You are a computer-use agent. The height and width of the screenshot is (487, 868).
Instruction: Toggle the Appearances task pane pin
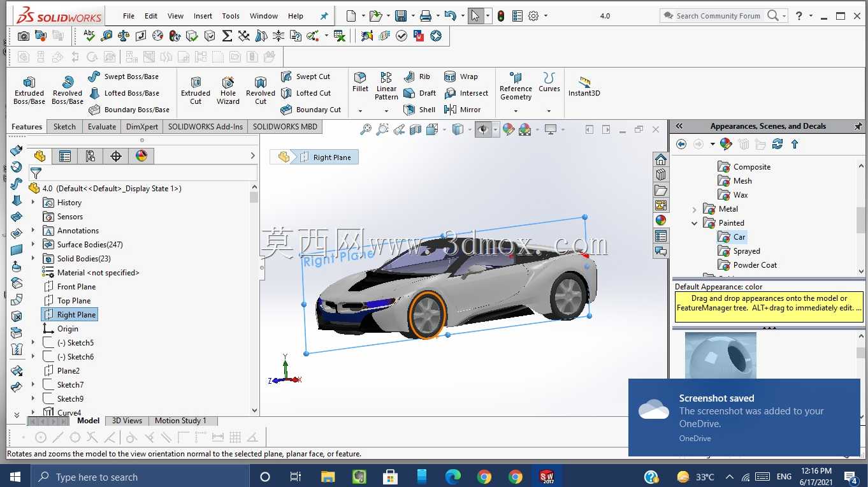858,126
